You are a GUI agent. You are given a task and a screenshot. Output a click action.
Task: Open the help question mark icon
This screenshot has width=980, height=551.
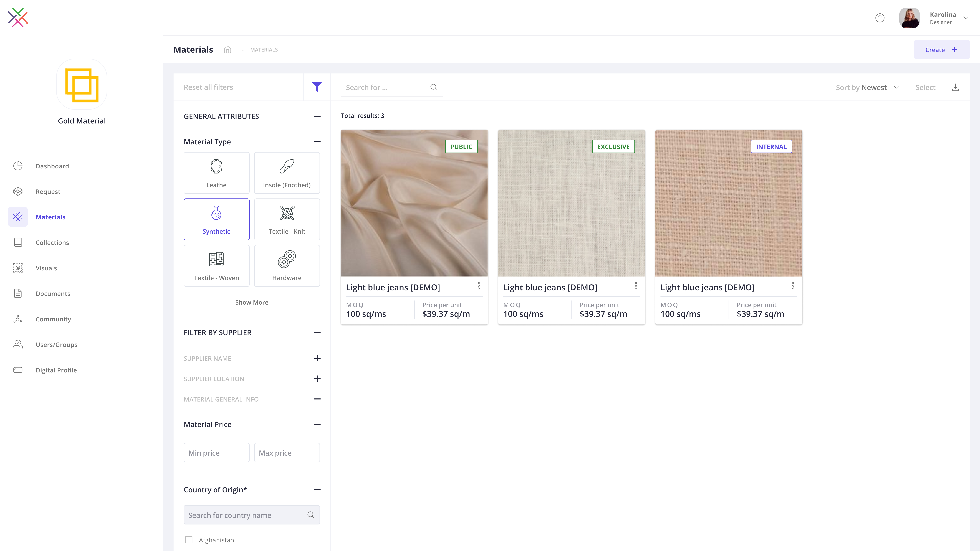(x=880, y=18)
